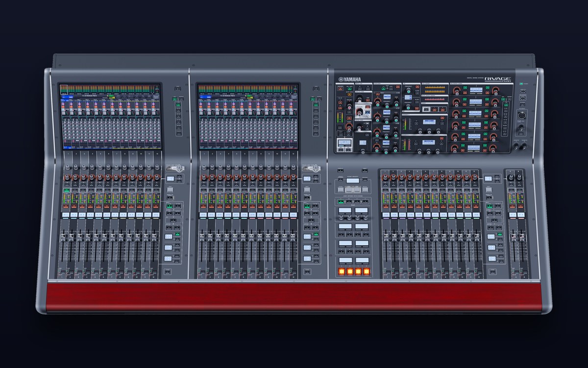Screen dimensions: 588x368
Task: Click the top-left mix send knob in sends section
Action: pos(457,91)
